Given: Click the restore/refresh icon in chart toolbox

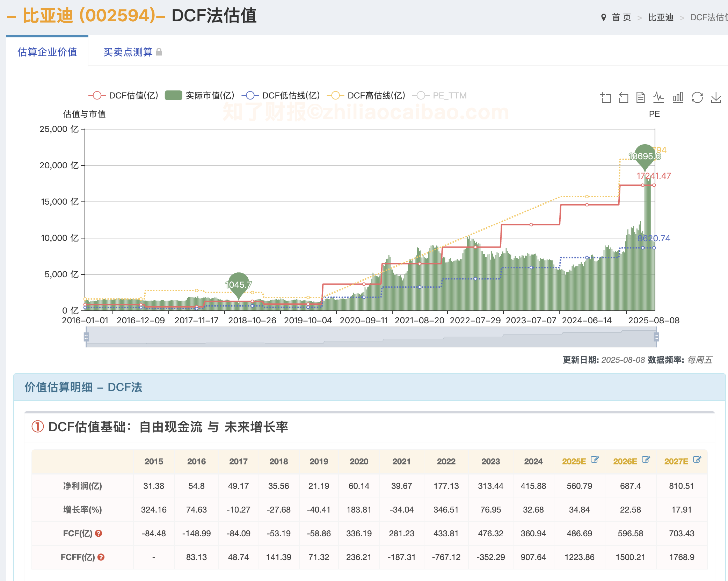Looking at the screenshot, I should (697, 98).
